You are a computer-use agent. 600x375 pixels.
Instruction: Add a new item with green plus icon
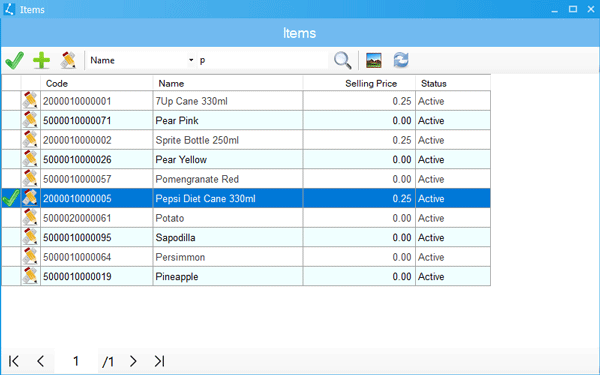coord(42,60)
